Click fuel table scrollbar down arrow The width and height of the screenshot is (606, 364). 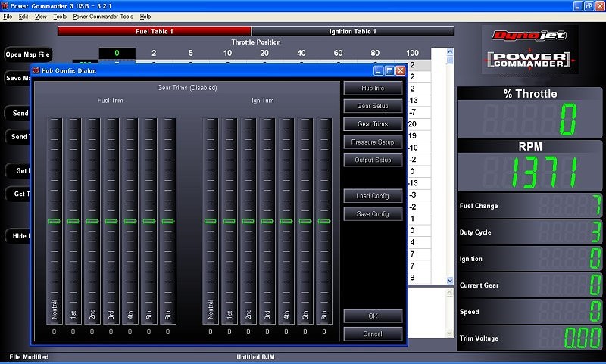[450, 281]
